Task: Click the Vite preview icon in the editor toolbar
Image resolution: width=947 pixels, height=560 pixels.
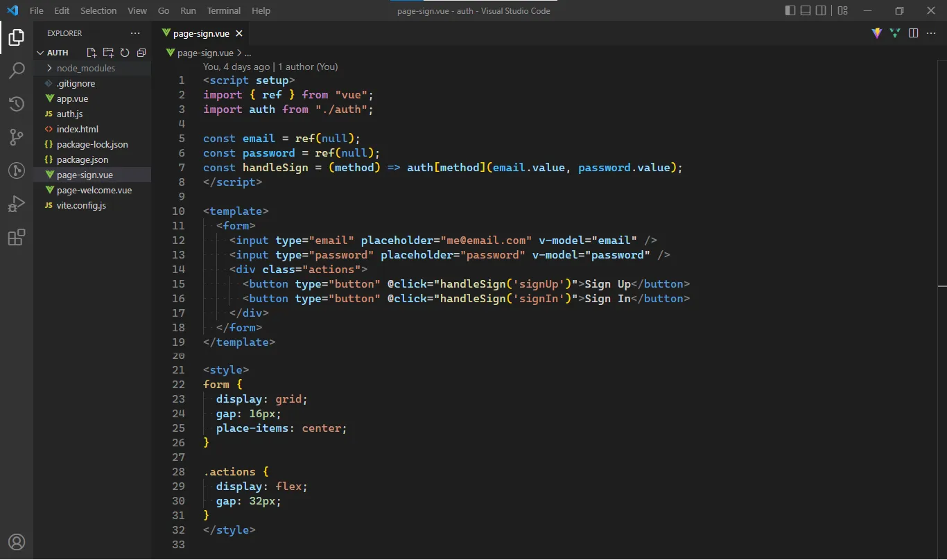Action: [x=876, y=33]
